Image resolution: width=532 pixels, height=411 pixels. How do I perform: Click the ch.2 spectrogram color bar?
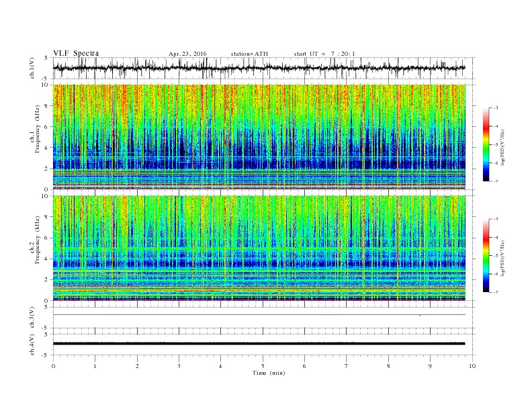pos(486,255)
